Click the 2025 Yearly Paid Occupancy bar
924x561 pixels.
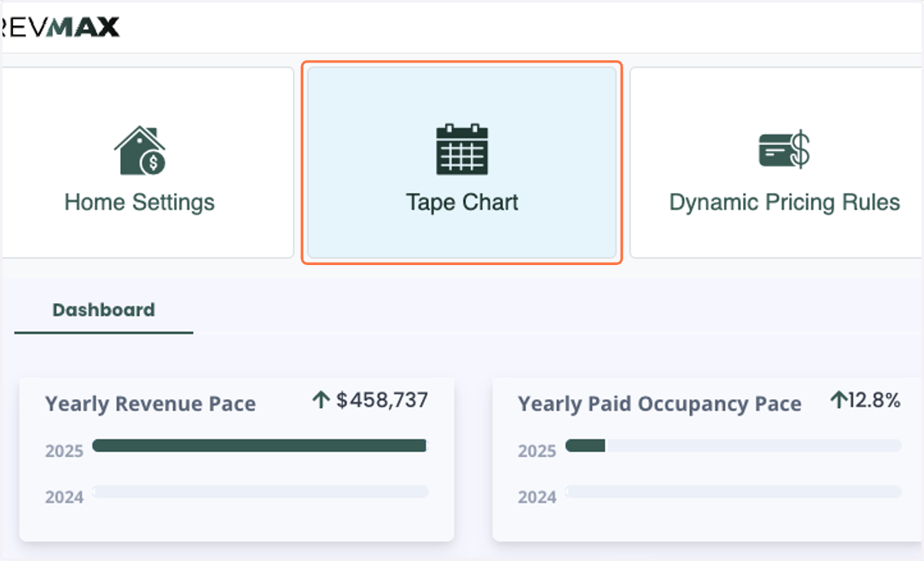point(733,445)
